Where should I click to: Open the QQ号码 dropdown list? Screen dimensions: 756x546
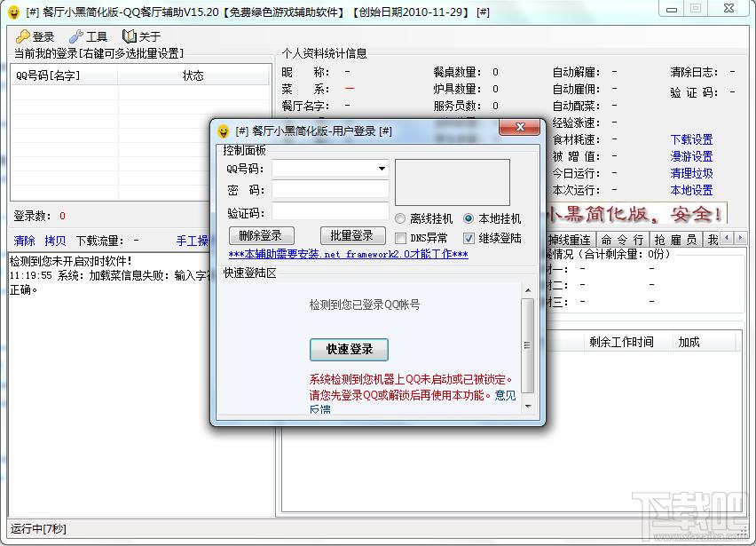click(382, 169)
